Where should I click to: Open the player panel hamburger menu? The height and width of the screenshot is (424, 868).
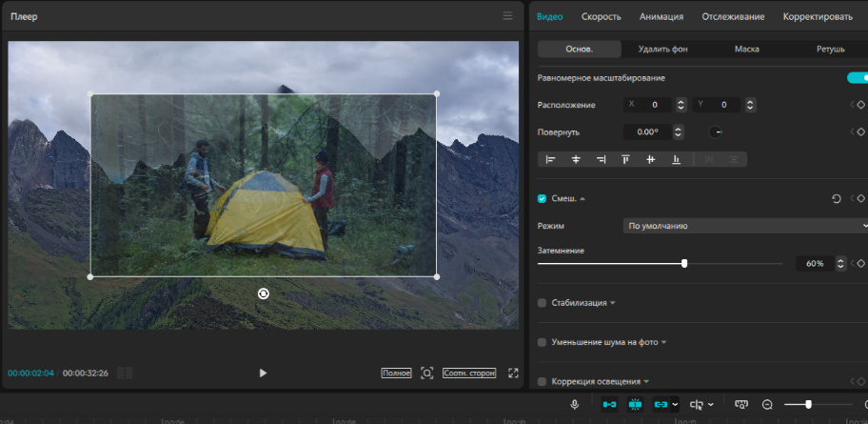[507, 16]
